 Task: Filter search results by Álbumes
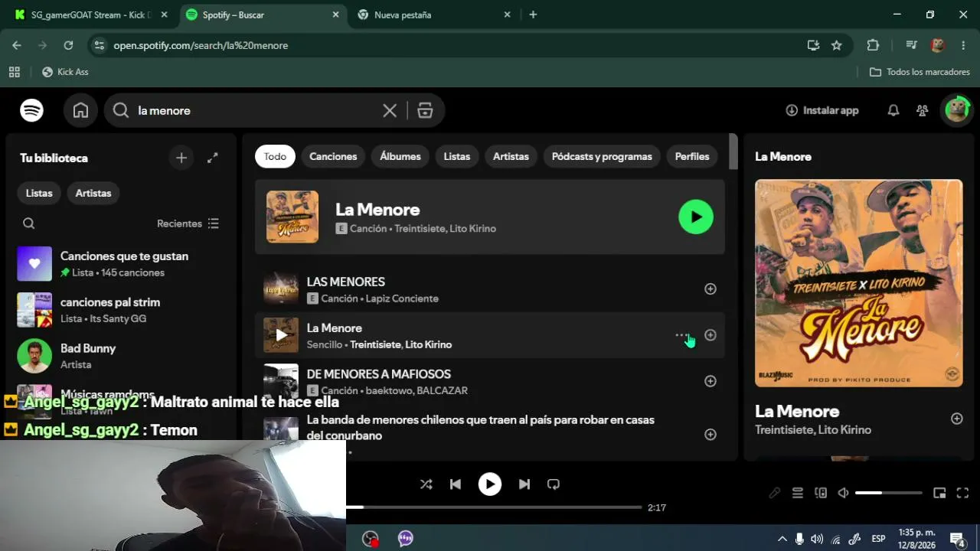(x=400, y=156)
